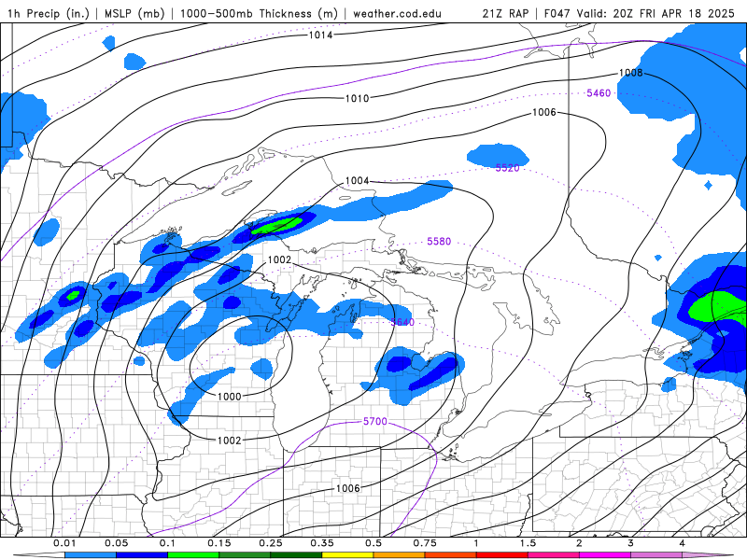The height and width of the screenshot is (560, 747).
Task: Pick the dark blue 0.05–0.1 legend swatch
Action: 142,555
